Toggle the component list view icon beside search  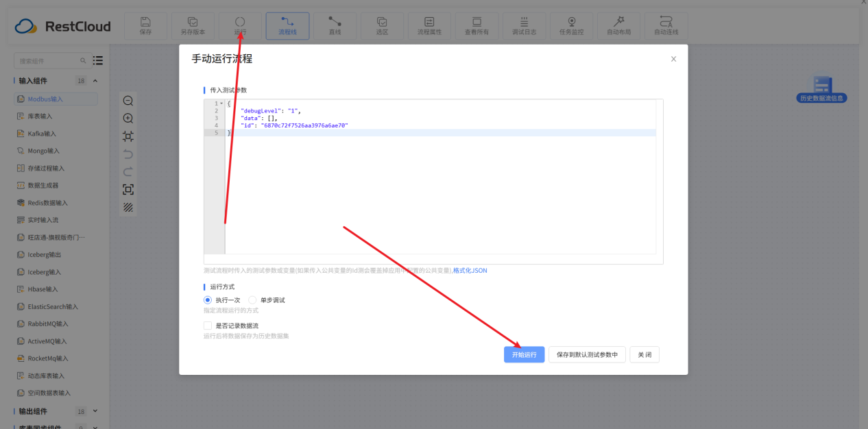pyautogui.click(x=98, y=60)
